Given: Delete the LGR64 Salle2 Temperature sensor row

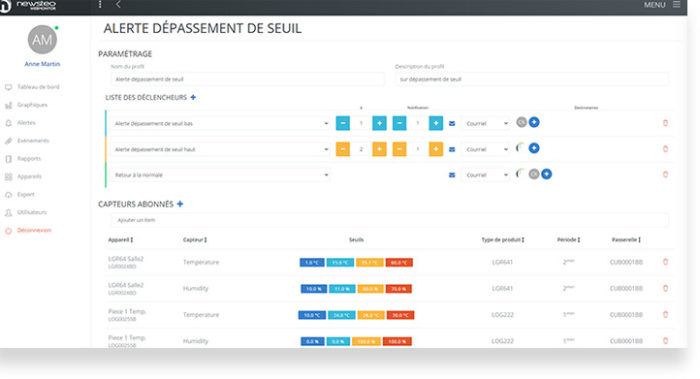Looking at the screenshot, I should coord(665,262).
